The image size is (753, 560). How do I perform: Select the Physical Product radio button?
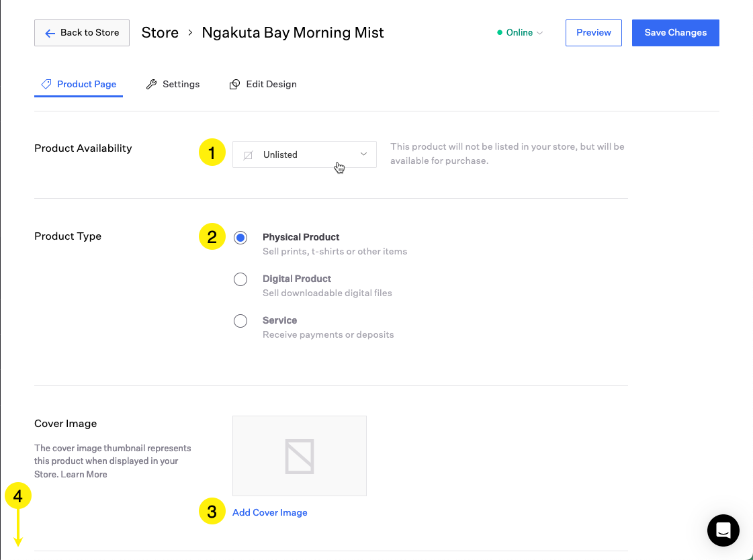coord(240,238)
